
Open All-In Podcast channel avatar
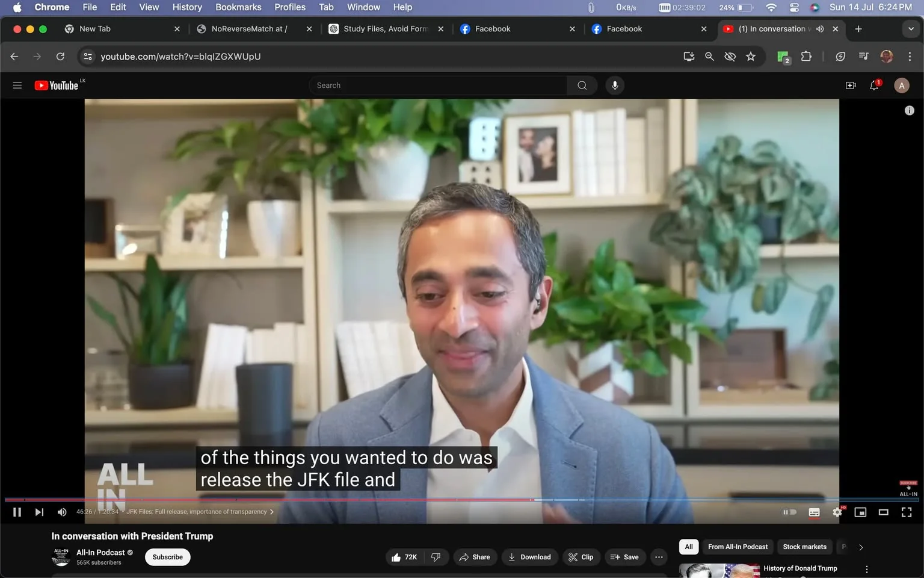61,558
